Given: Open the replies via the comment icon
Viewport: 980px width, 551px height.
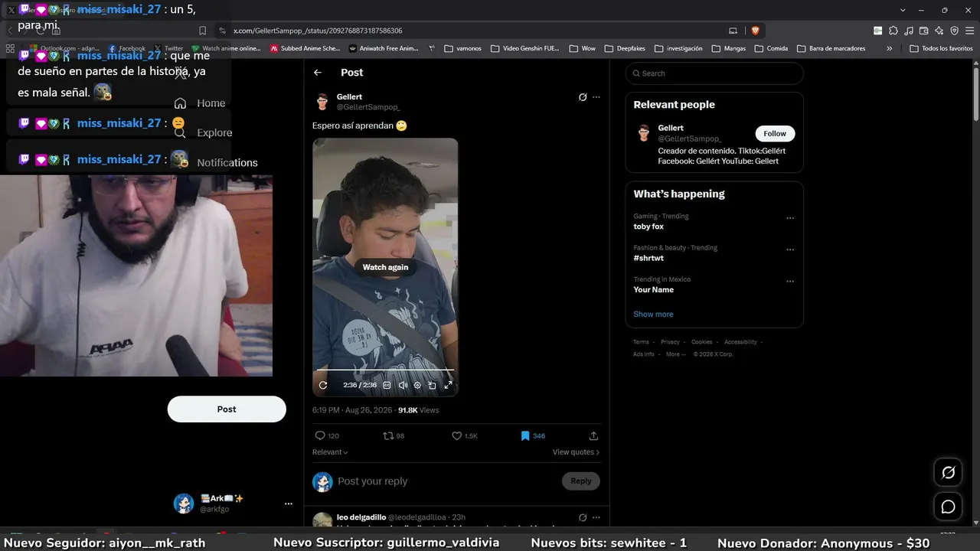Looking at the screenshot, I should [320, 435].
